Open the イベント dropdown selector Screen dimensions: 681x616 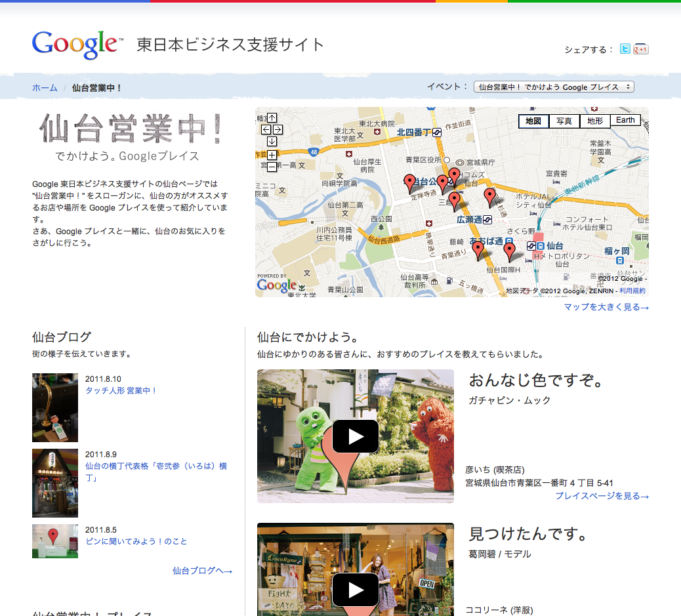click(554, 87)
